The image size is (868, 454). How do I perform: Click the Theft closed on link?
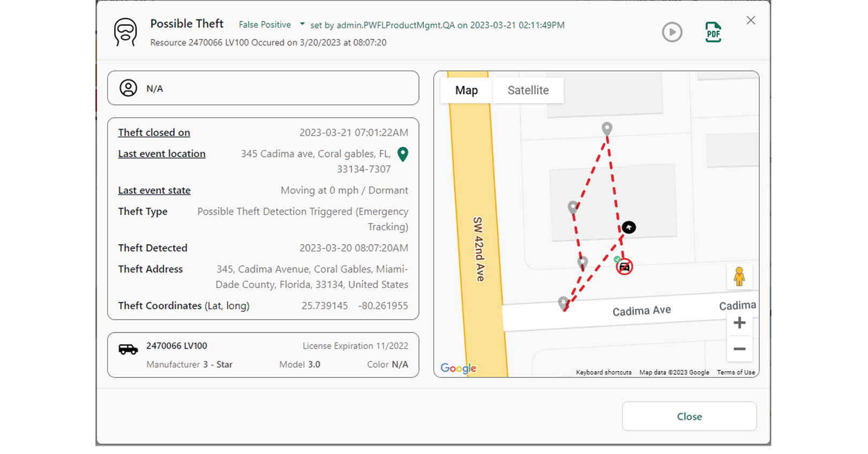click(x=154, y=132)
